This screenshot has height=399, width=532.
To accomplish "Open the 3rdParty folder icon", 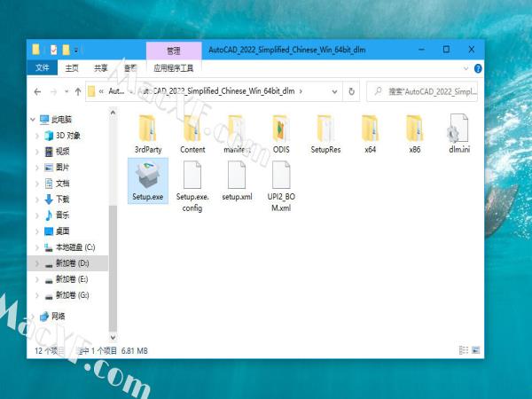I will point(147,129).
